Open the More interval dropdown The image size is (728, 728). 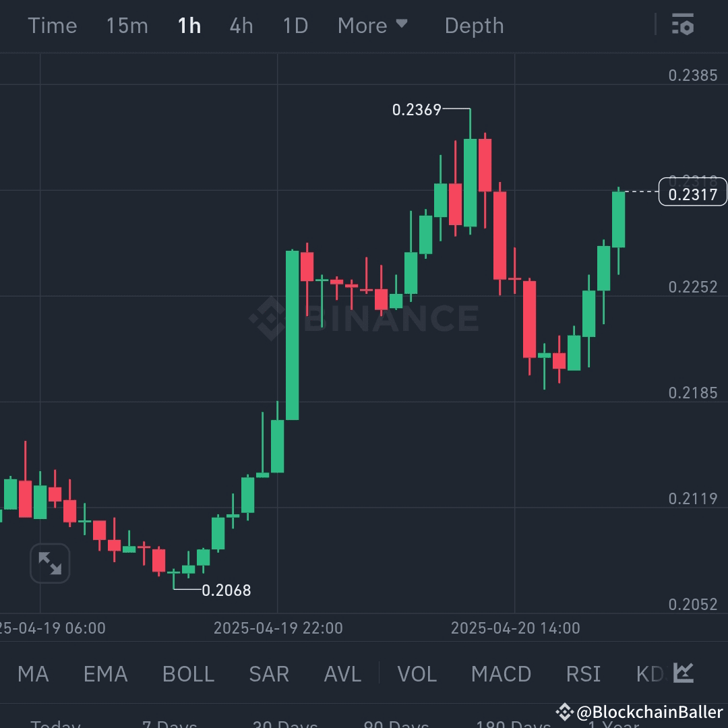coord(373,25)
